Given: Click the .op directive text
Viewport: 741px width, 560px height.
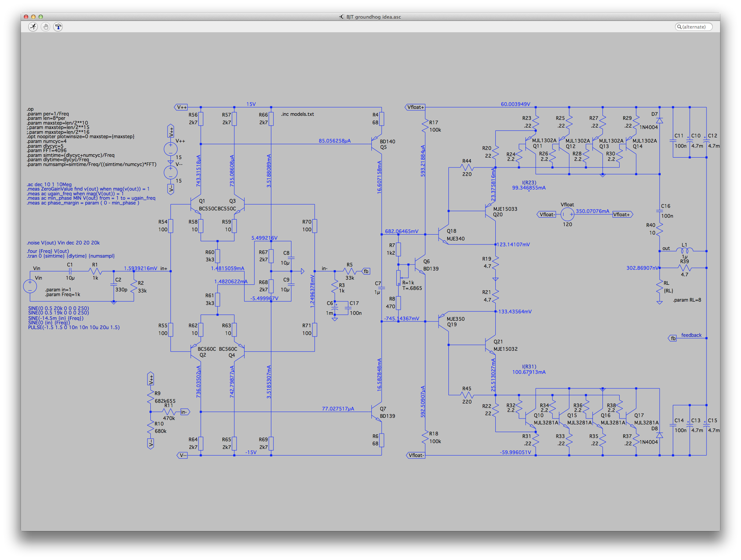Looking at the screenshot, I should pos(30,109).
